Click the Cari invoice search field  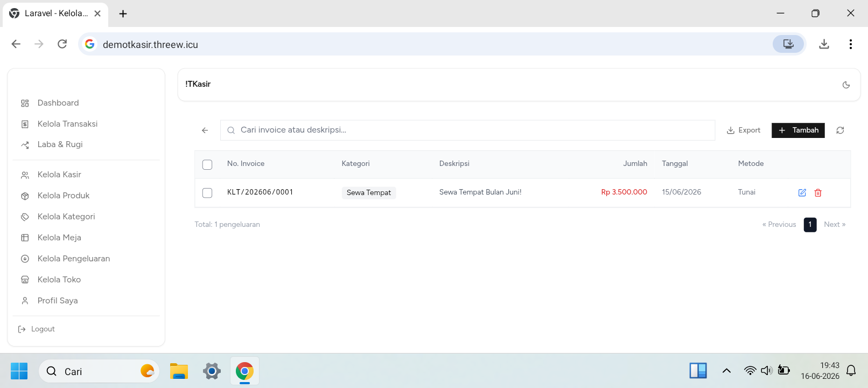pos(467,130)
